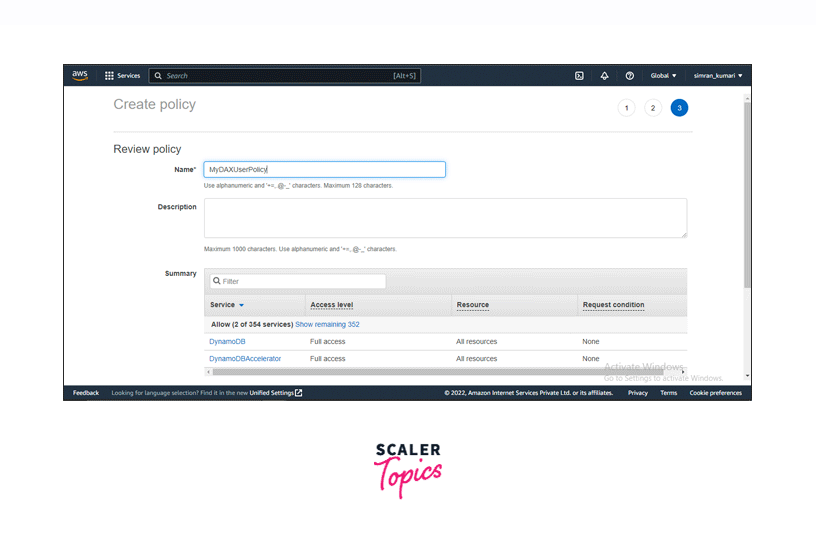Screen dimensions: 816x545
Task: Focus the Summary Filter box
Action: coord(297,282)
